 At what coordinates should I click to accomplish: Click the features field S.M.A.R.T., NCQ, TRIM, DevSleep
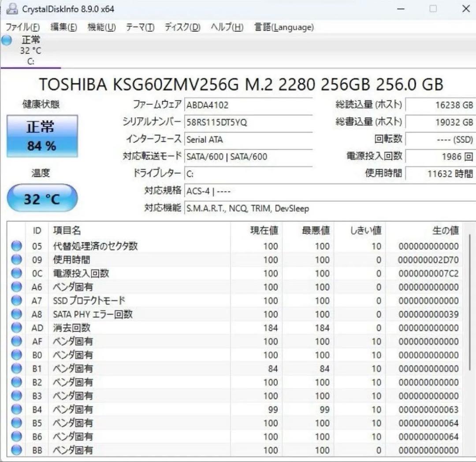330,208
